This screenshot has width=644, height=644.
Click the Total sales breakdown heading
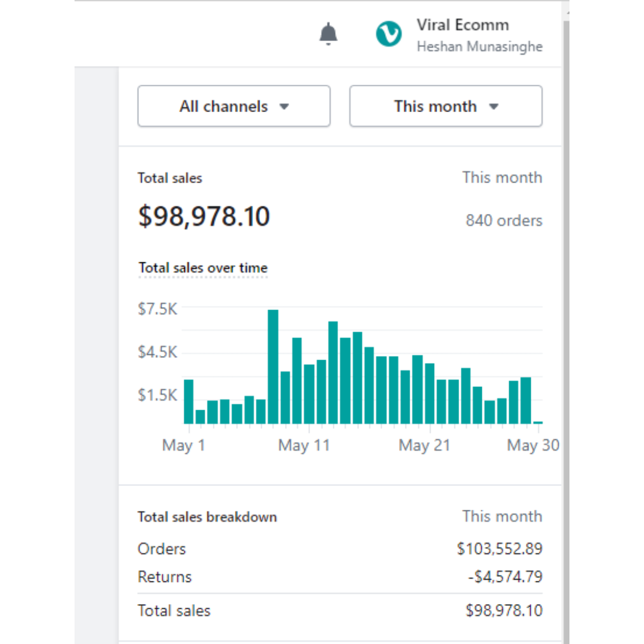pos(207,517)
